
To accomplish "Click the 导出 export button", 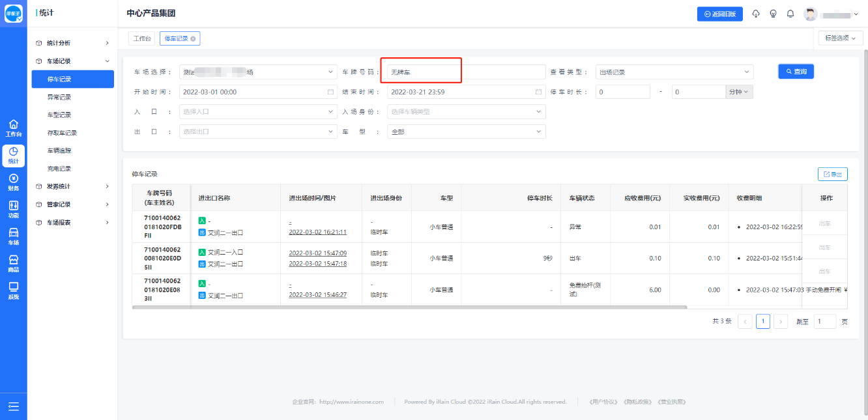I will (x=832, y=175).
